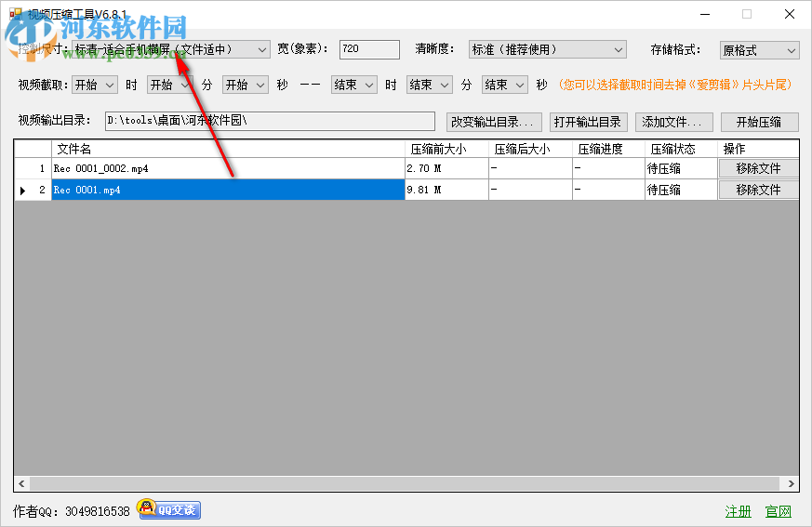The image size is (812, 527).
Task: Open the storage format dropdown 原格式
Action: coord(760,50)
